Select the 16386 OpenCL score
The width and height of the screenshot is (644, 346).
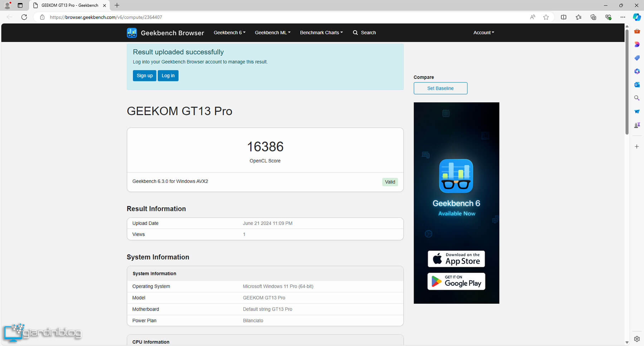[265, 147]
